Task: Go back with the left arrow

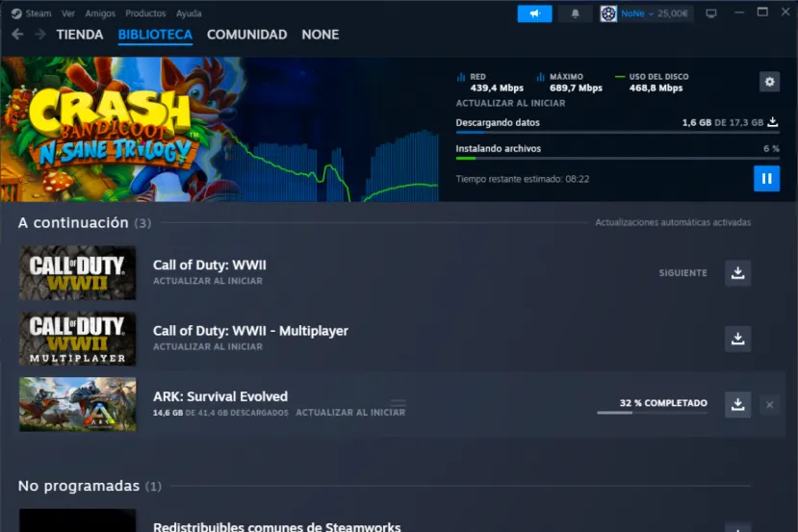Action: (18, 34)
